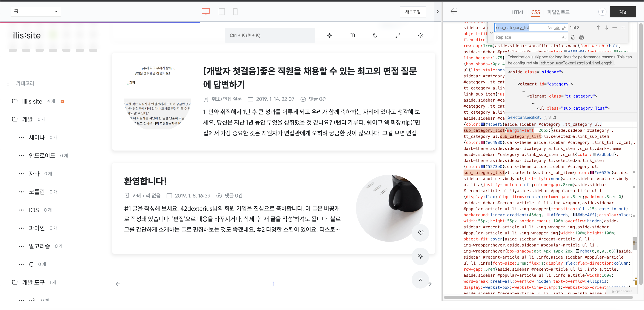Go to next search match arrow
Image resolution: width=644 pixels, height=310 pixels.
[606, 28]
